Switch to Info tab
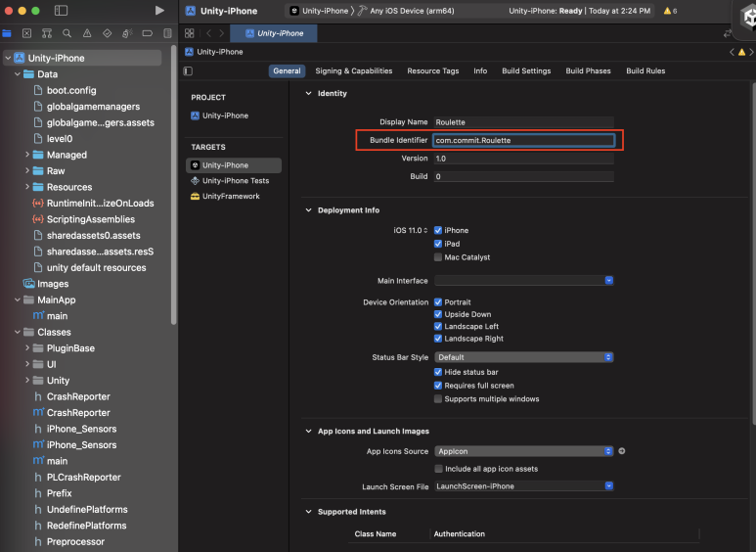 point(480,70)
